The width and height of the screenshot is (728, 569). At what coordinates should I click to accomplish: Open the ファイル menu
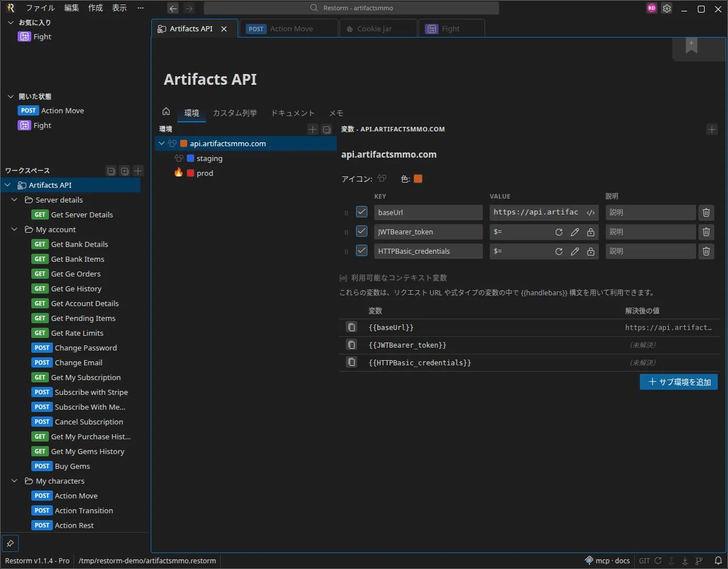(40, 8)
